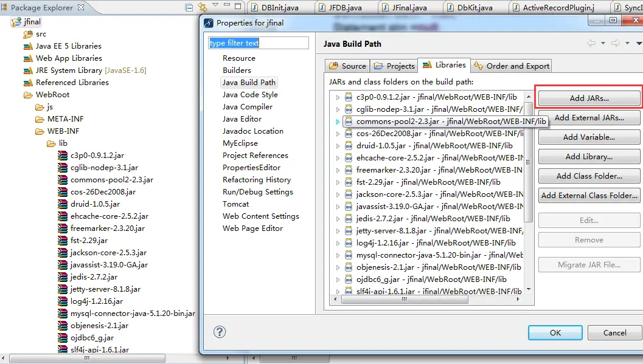Viewport: 643px width, 364px height.
Task: Switch to the Source tab
Action: click(347, 66)
